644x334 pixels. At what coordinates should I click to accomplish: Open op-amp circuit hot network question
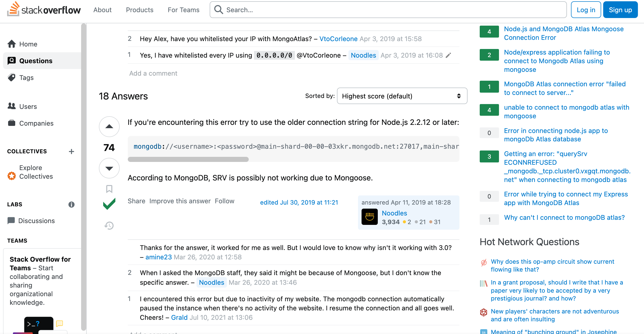point(552,265)
